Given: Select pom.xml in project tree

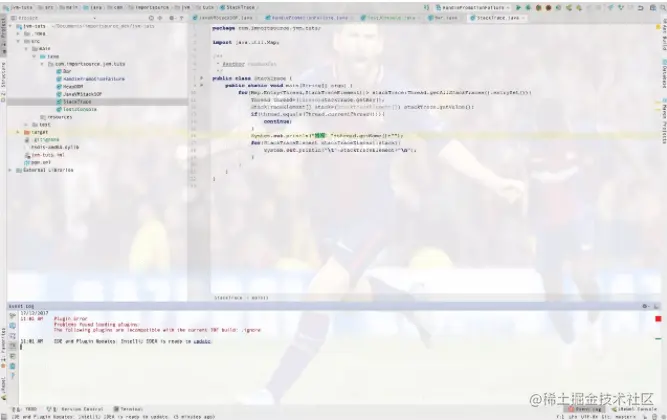Looking at the screenshot, I should tap(38, 162).
